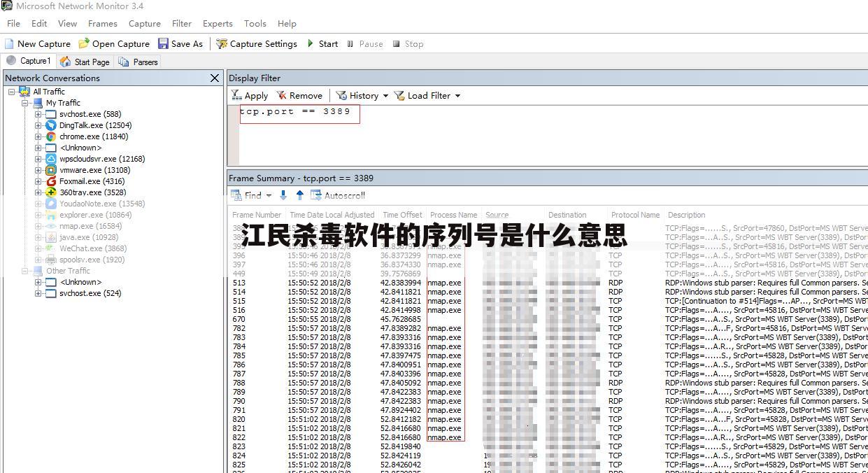Click Remove to clear the display filter
Viewport: 868px width, 473px height.
point(299,96)
